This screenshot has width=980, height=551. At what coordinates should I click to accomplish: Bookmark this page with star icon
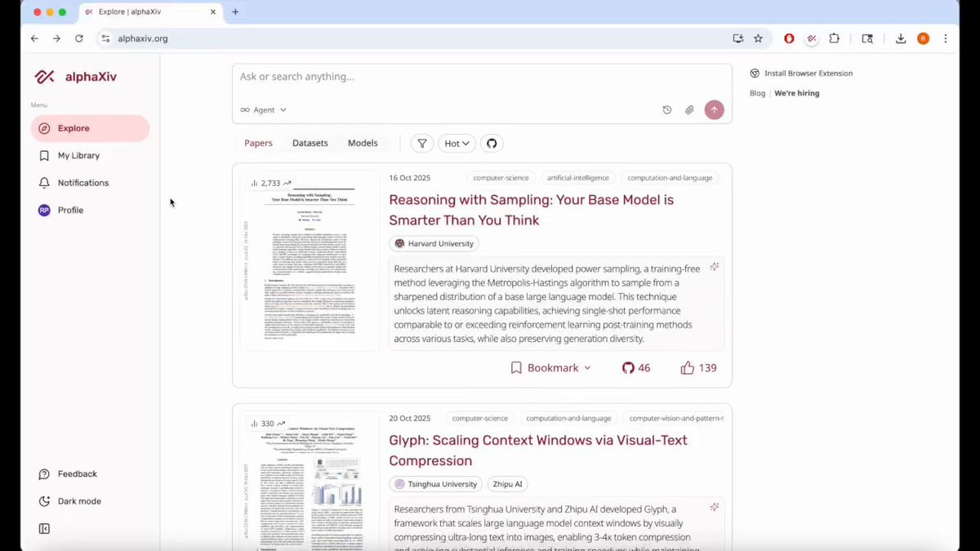[758, 38]
